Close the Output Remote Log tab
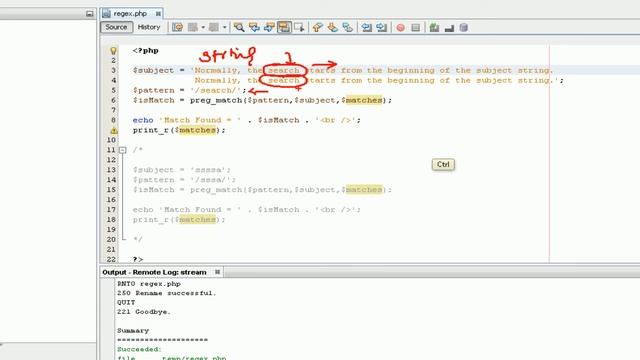640x360 pixels. click(217, 272)
